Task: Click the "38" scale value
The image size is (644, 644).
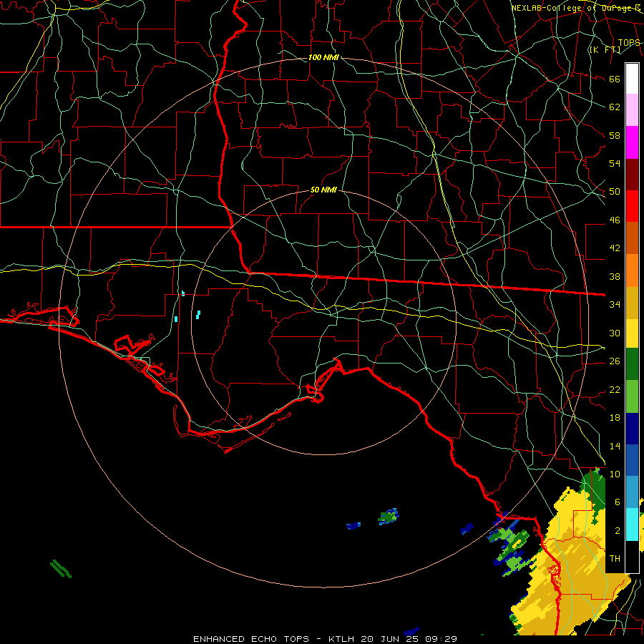Action: tap(615, 276)
